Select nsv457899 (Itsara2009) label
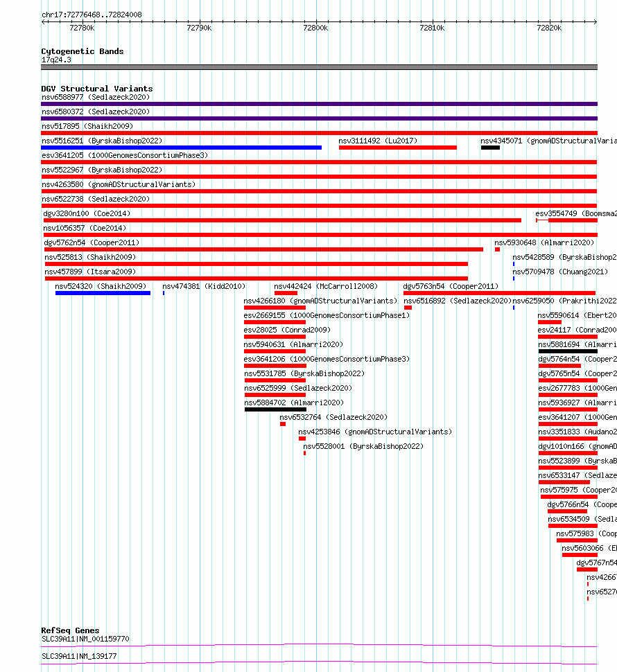This screenshot has height=672, width=617. pyautogui.click(x=90, y=272)
